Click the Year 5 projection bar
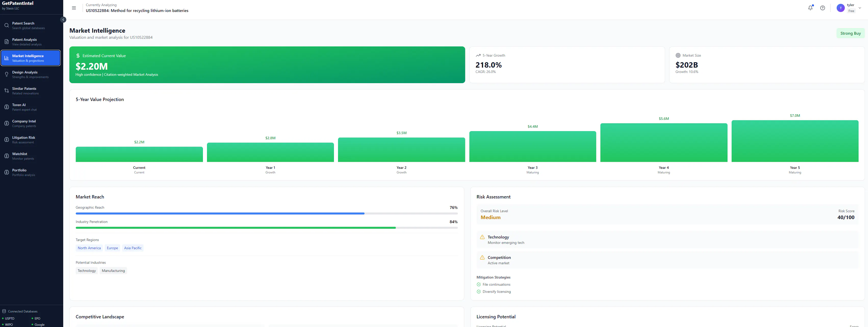Viewport: 868px width, 327px height. coord(795,141)
